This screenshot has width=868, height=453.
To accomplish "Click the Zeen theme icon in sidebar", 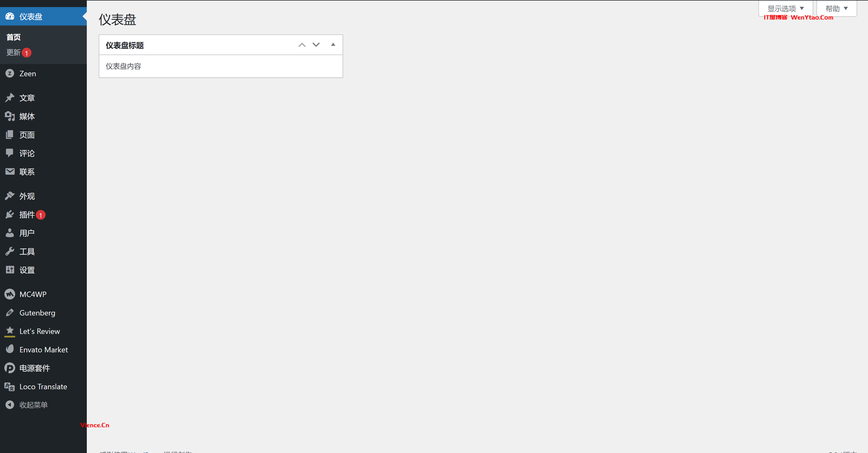I will 10,73.
